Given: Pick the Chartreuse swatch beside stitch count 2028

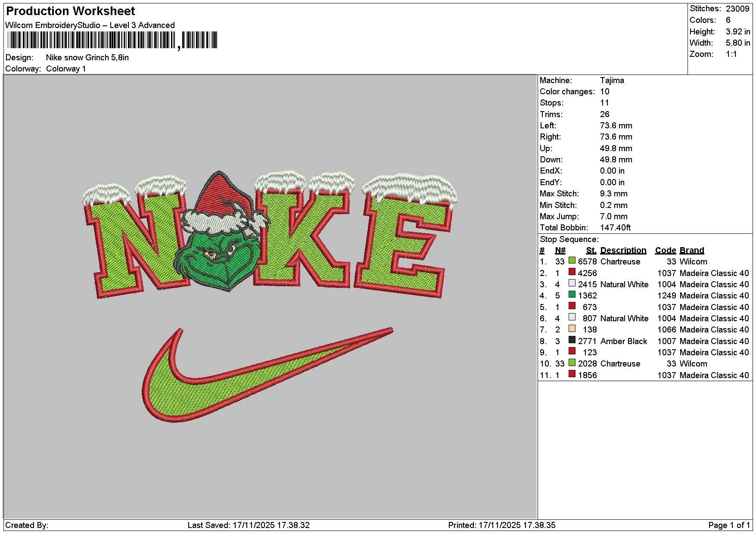Looking at the screenshot, I should (572, 363).
